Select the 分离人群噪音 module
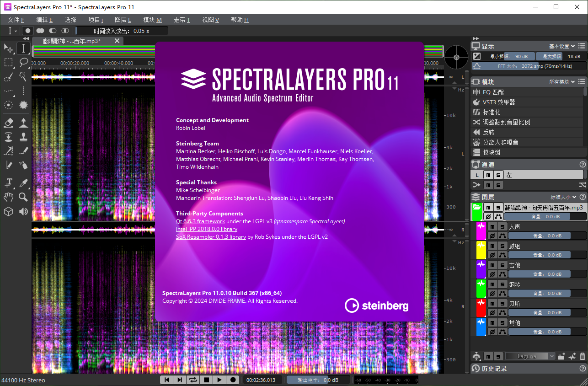 tap(527, 142)
